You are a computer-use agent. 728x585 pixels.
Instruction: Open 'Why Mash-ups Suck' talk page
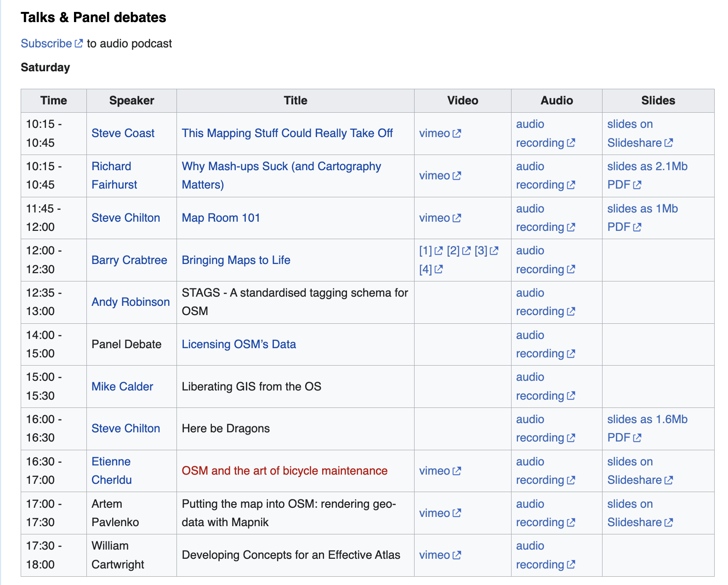[x=281, y=176]
